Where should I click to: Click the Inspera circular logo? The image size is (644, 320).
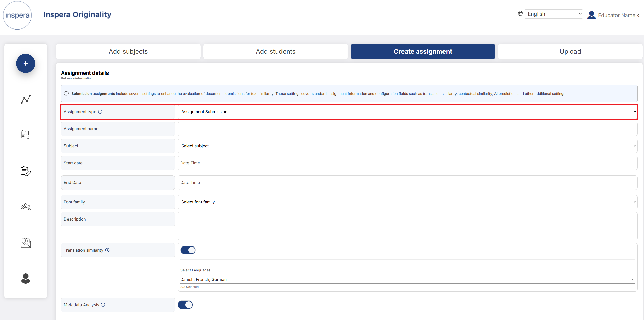(17, 15)
